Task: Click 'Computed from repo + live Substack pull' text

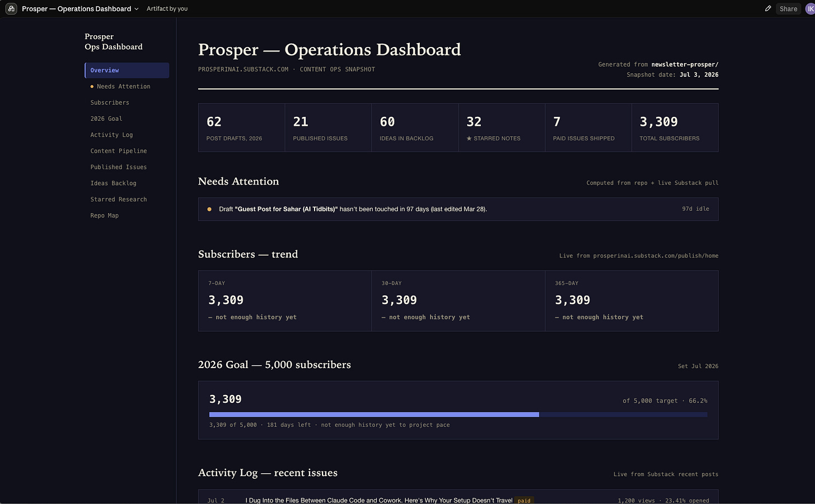Action: tap(652, 183)
